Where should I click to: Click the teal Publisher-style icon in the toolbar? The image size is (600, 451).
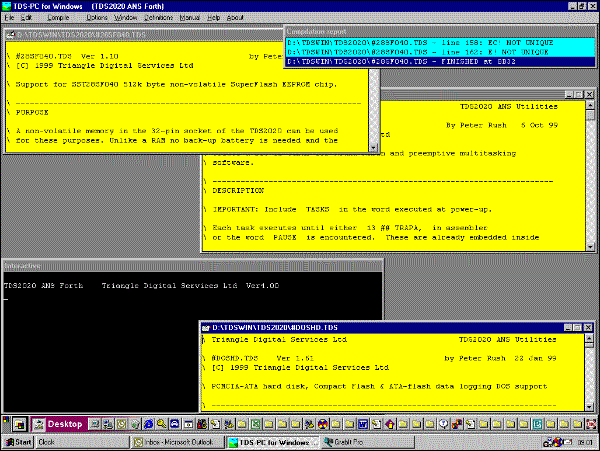(x=537, y=424)
